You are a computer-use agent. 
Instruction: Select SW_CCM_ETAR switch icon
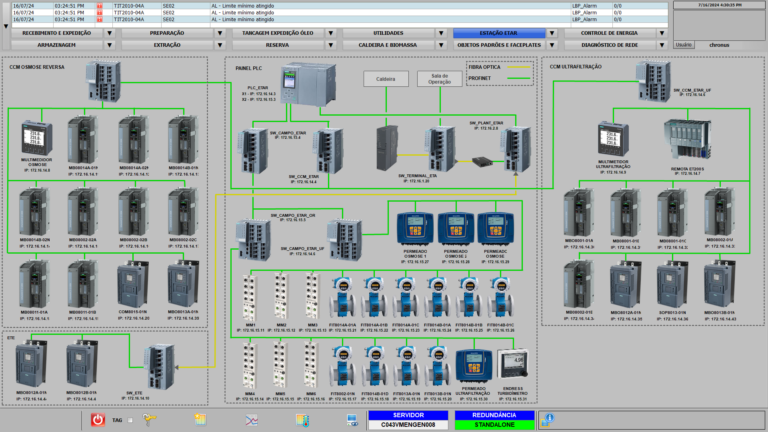[x=329, y=150]
